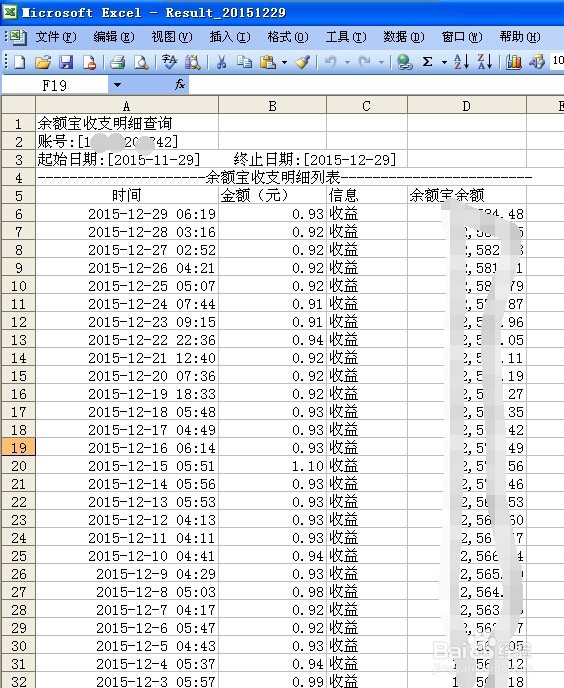Paste with the clipboard icon
This screenshot has height=688, width=564.
[268, 62]
